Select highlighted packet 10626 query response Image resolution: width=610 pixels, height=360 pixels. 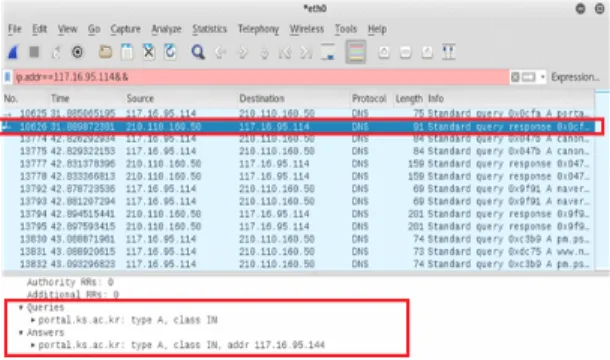tap(298, 126)
